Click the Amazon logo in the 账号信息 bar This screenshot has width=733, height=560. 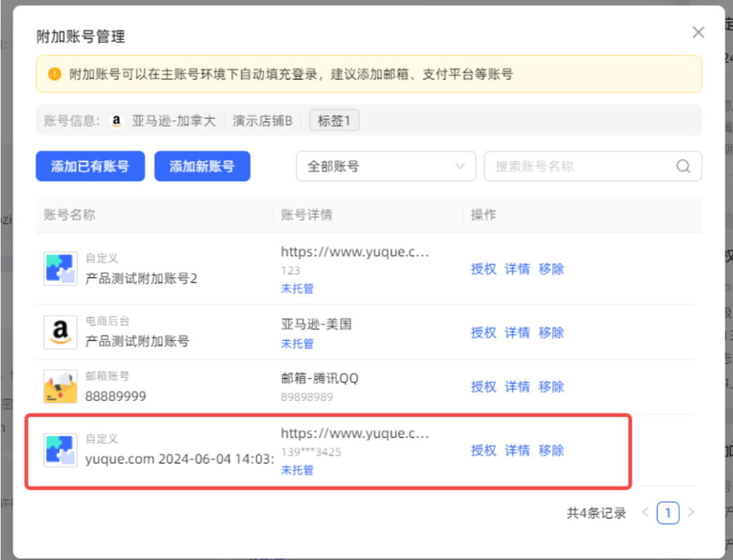point(116,121)
